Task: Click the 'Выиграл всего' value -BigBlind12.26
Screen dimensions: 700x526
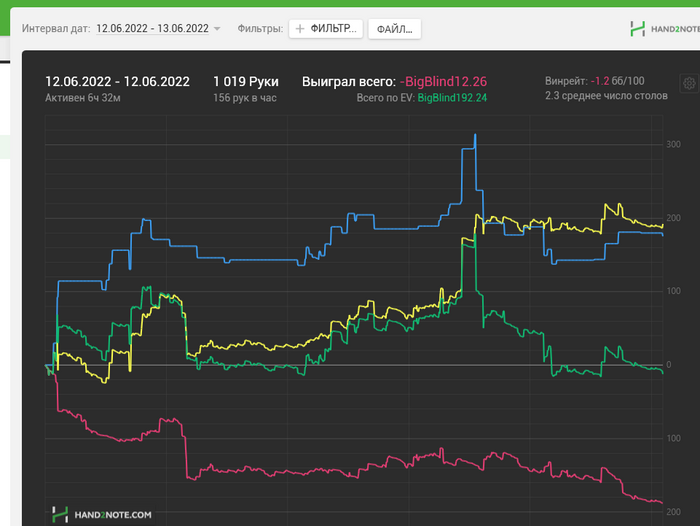Action: click(x=443, y=82)
